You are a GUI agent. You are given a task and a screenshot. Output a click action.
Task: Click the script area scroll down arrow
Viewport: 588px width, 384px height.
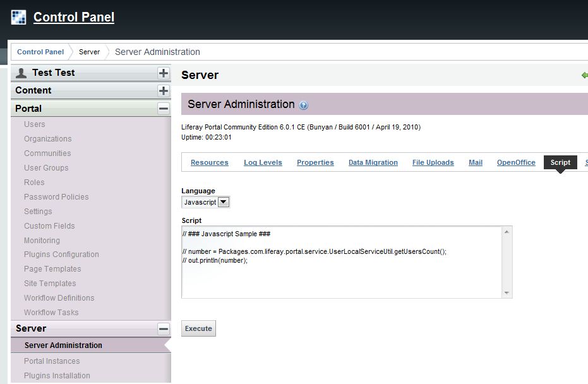pyautogui.click(x=507, y=293)
